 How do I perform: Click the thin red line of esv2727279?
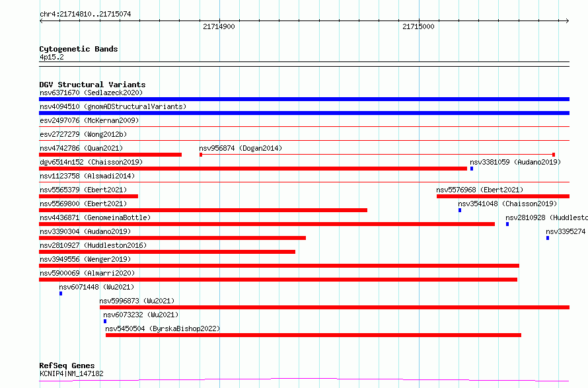[x=304, y=141]
